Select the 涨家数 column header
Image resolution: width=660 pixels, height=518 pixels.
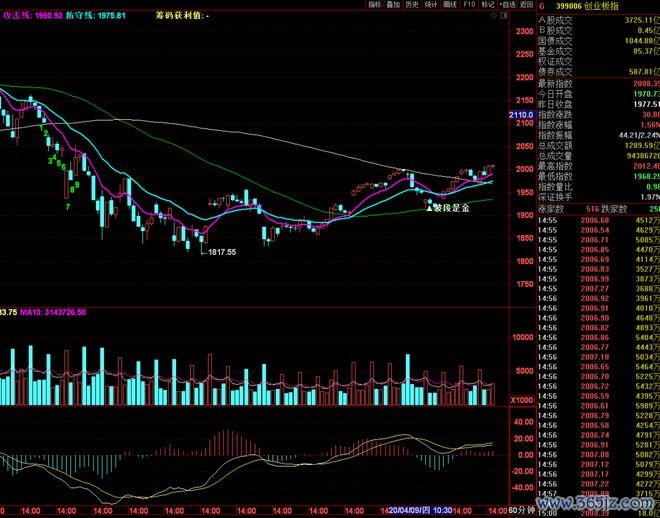point(553,210)
